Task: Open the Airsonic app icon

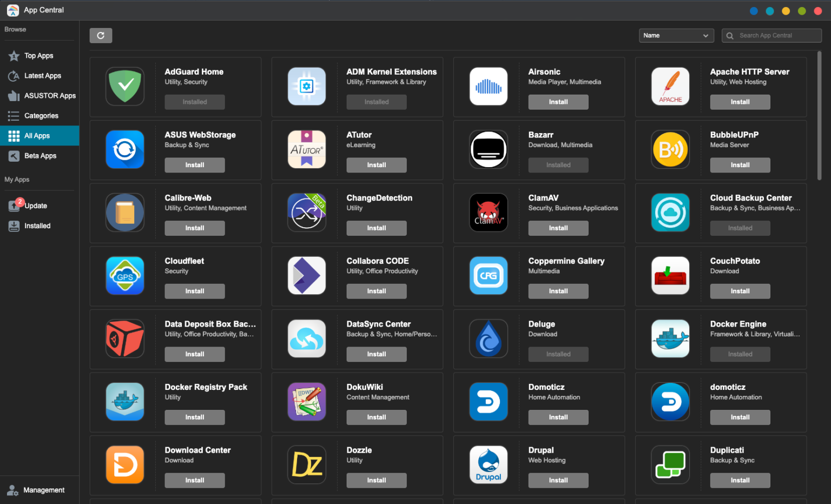Action: [x=489, y=87]
